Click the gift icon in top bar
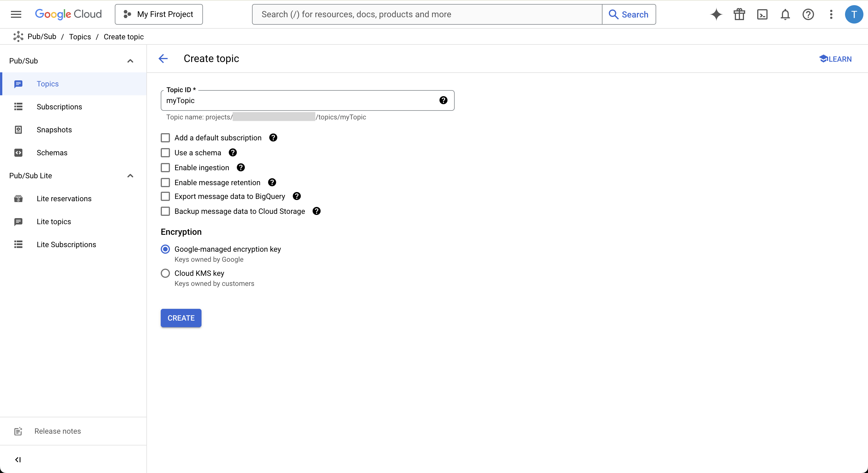Viewport: 868px width, 473px height. click(x=739, y=14)
